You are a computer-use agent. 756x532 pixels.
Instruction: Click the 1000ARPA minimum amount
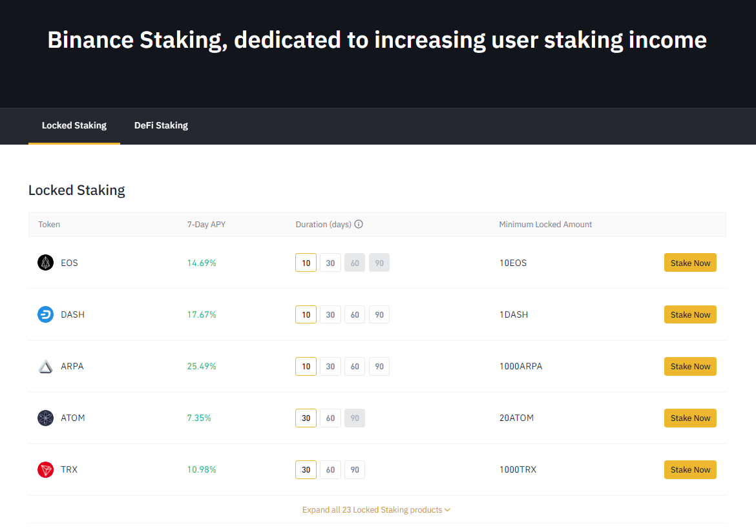pyautogui.click(x=521, y=366)
